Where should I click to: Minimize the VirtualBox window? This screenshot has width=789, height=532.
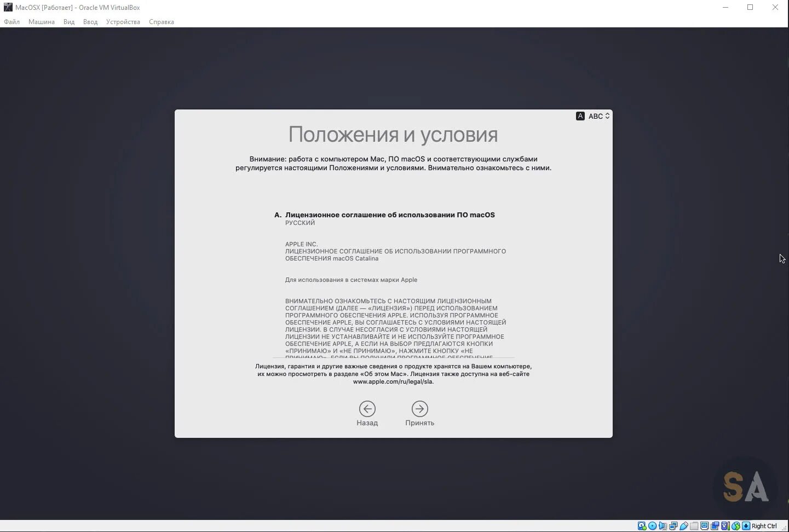click(x=725, y=7)
